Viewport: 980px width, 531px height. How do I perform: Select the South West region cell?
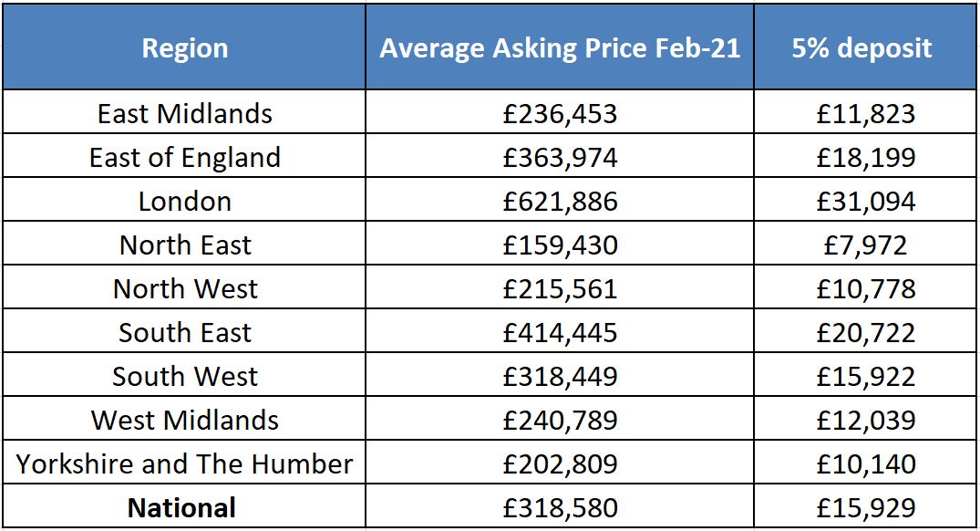tap(185, 377)
